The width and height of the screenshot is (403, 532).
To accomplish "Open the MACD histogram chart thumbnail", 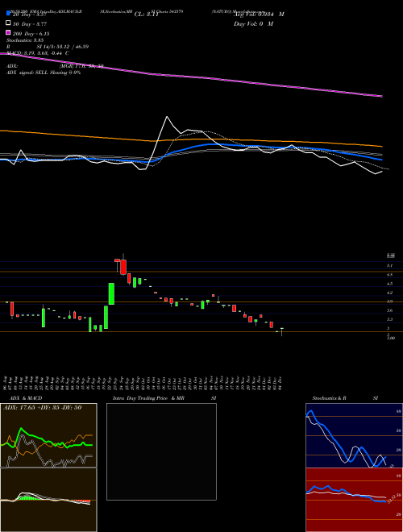I will [x=48, y=500].
